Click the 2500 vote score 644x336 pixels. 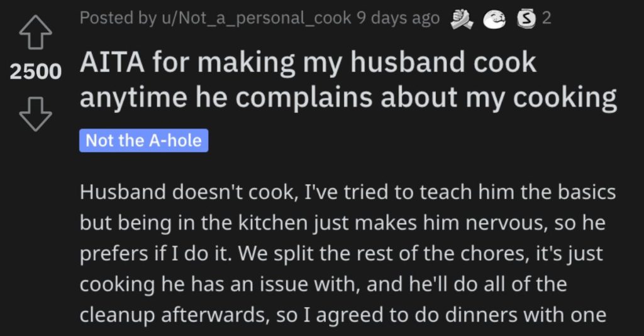[36, 72]
